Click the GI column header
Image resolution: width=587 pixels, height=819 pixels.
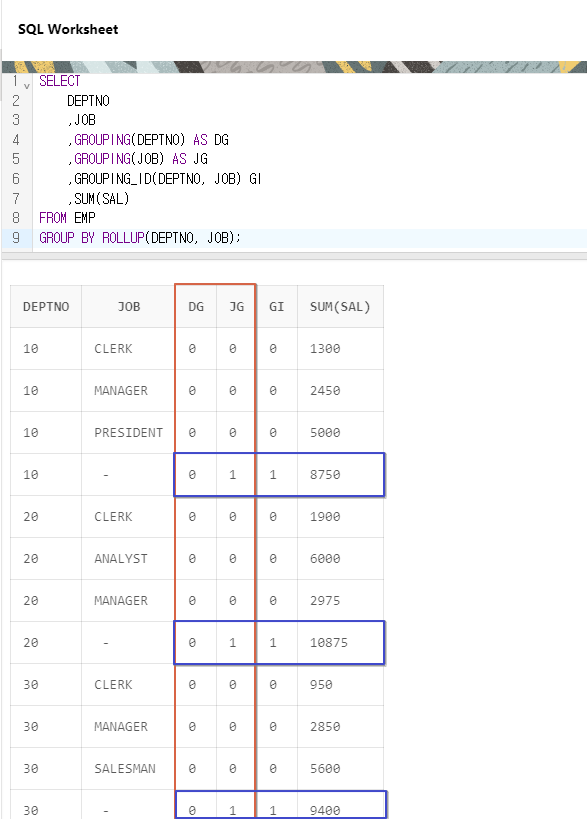[x=277, y=307]
